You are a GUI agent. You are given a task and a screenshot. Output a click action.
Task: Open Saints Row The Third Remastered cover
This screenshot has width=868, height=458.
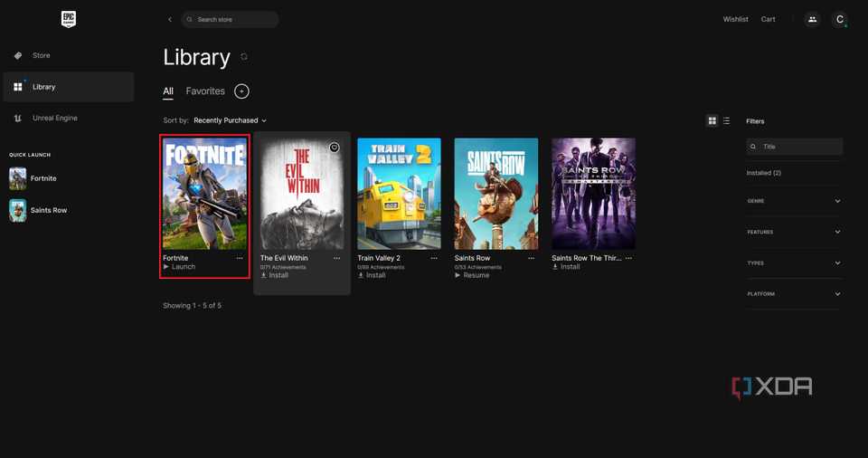(x=593, y=194)
